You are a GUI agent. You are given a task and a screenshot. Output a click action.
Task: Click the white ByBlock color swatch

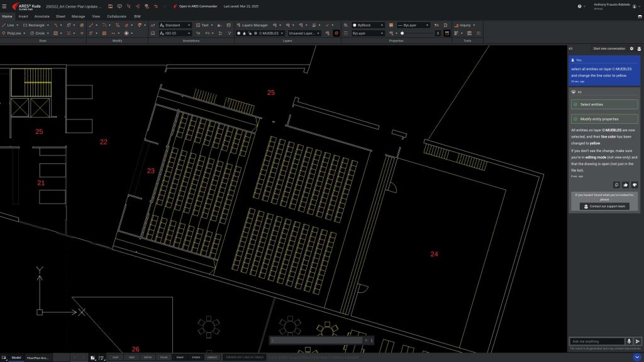click(355, 25)
